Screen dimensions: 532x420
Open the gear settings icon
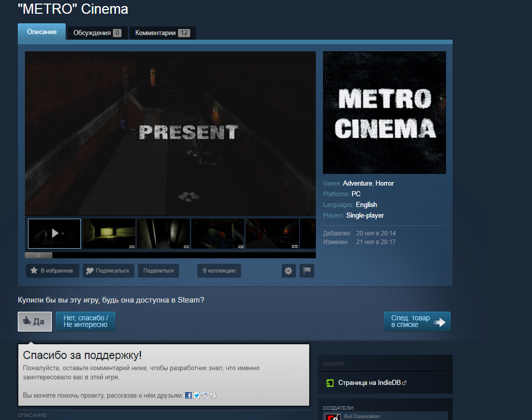click(289, 271)
